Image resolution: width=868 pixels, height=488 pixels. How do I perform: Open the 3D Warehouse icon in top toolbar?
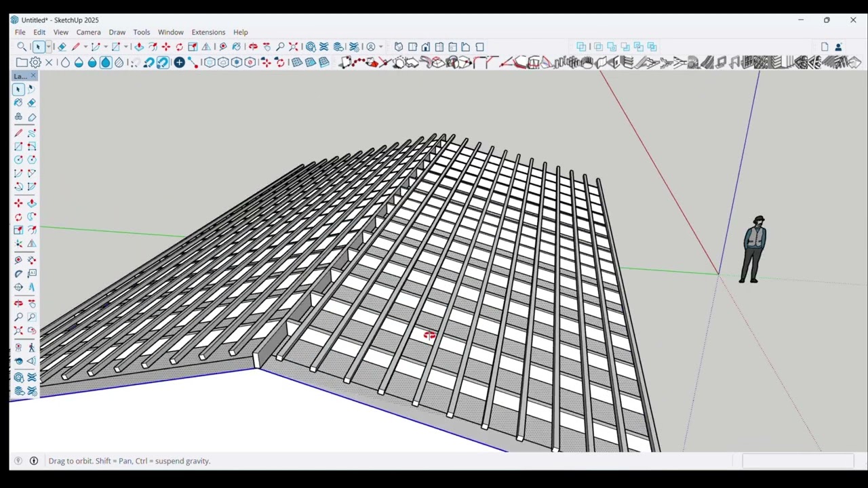(311, 47)
